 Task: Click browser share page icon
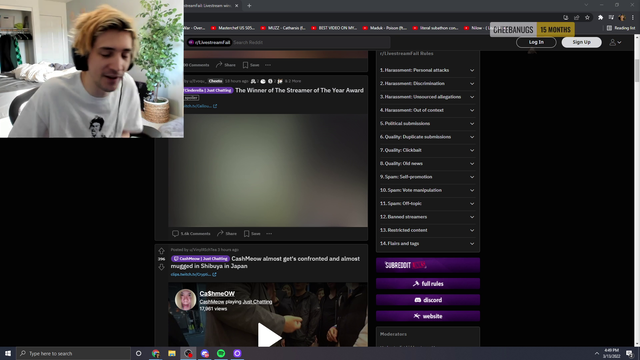click(576, 18)
